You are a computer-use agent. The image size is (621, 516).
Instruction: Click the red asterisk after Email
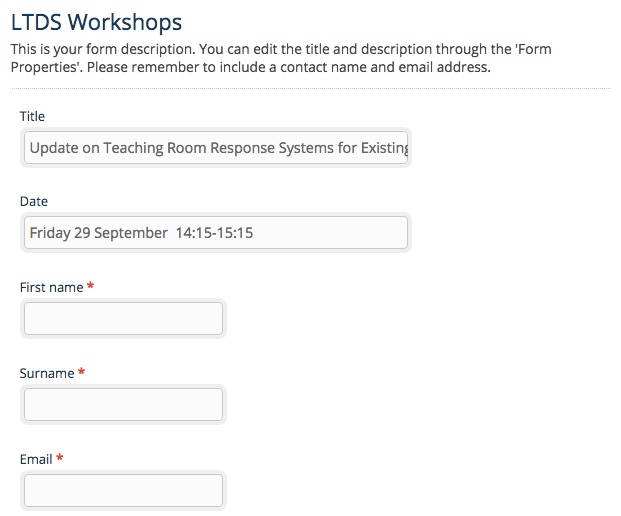tap(60, 459)
